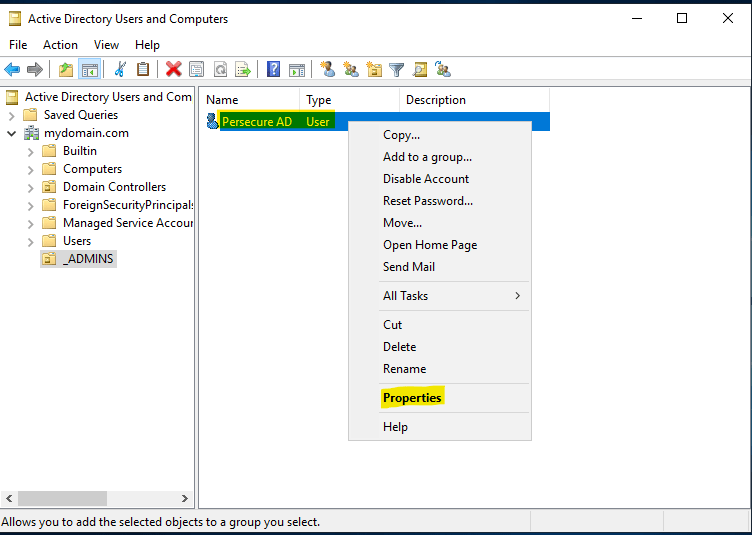This screenshot has height=535, width=752.
Task: Click the Find objects toolbar icon
Action: [420, 69]
